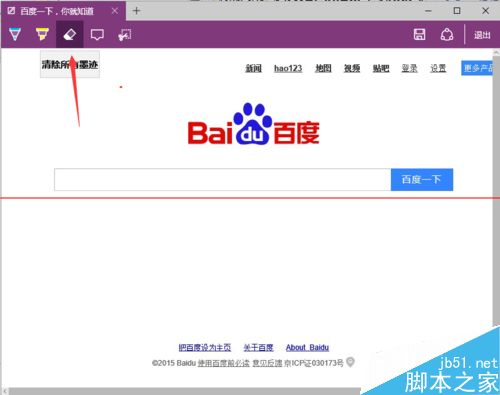Viewport: 500px width, 395px height.
Task: Share the web note
Action: coord(447,34)
